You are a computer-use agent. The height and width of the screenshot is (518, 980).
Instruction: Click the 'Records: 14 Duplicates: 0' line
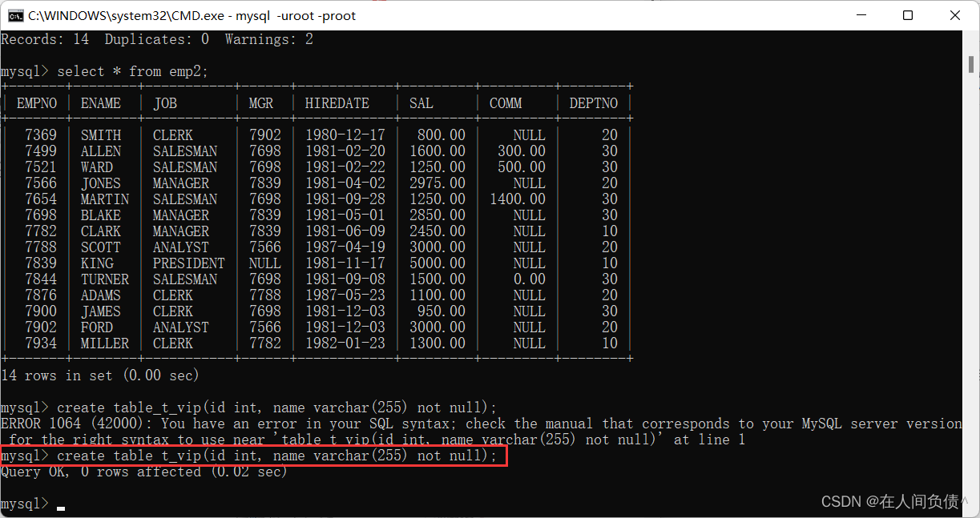pyautogui.click(x=157, y=39)
